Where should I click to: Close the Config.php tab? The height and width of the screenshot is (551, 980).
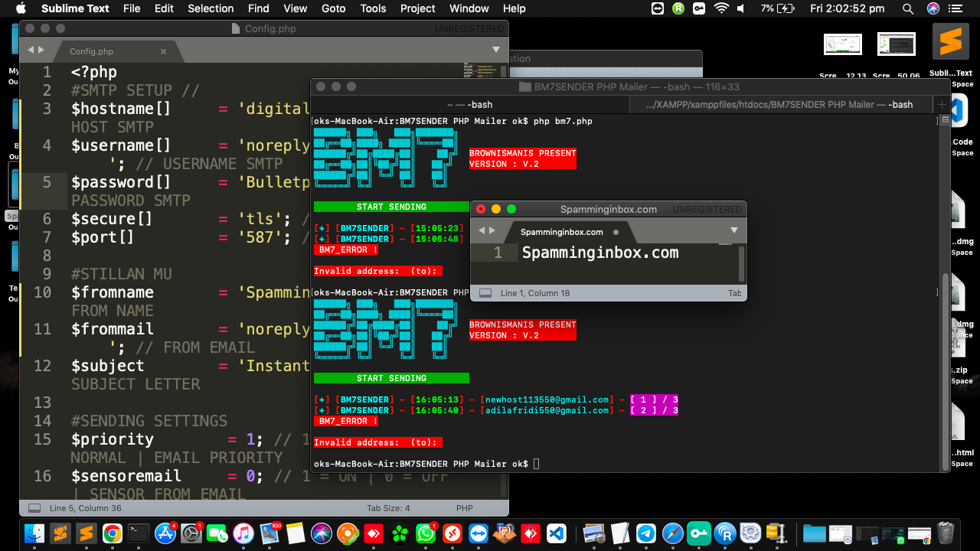coord(163,51)
